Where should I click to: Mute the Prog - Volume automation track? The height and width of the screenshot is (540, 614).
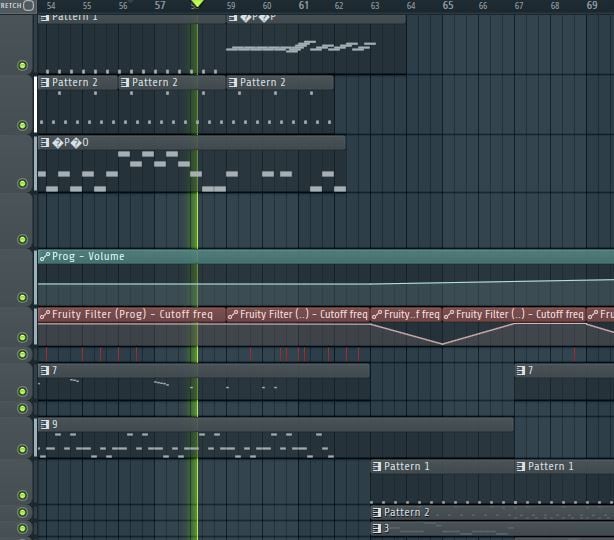[22, 297]
